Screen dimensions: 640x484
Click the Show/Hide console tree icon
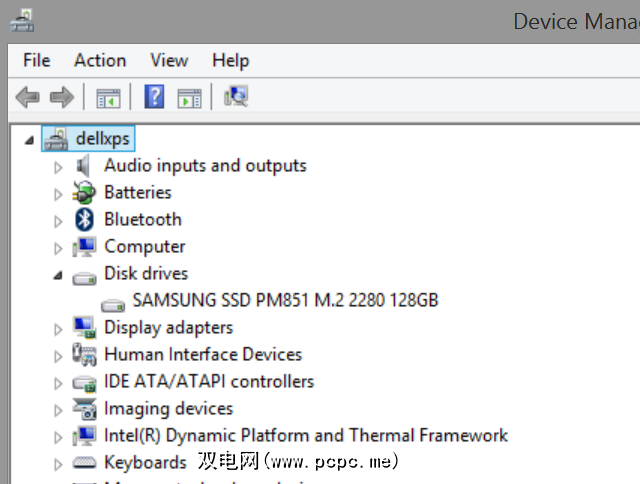107,97
